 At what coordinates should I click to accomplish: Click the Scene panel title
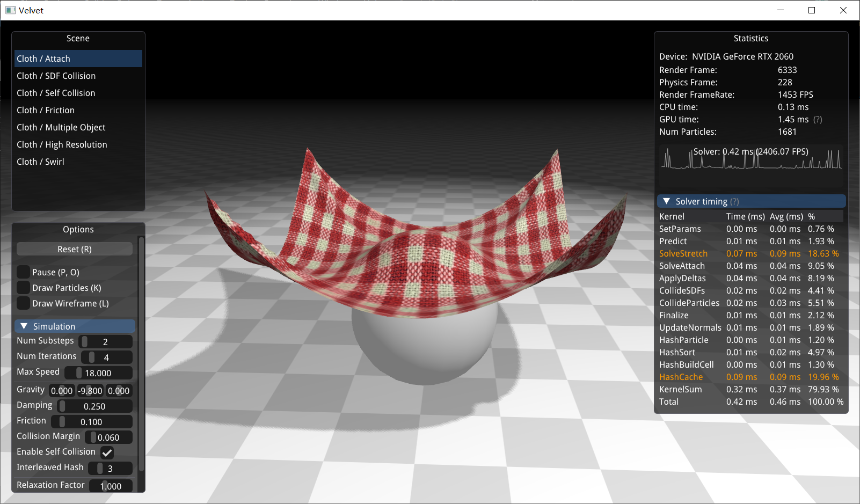pyautogui.click(x=78, y=38)
